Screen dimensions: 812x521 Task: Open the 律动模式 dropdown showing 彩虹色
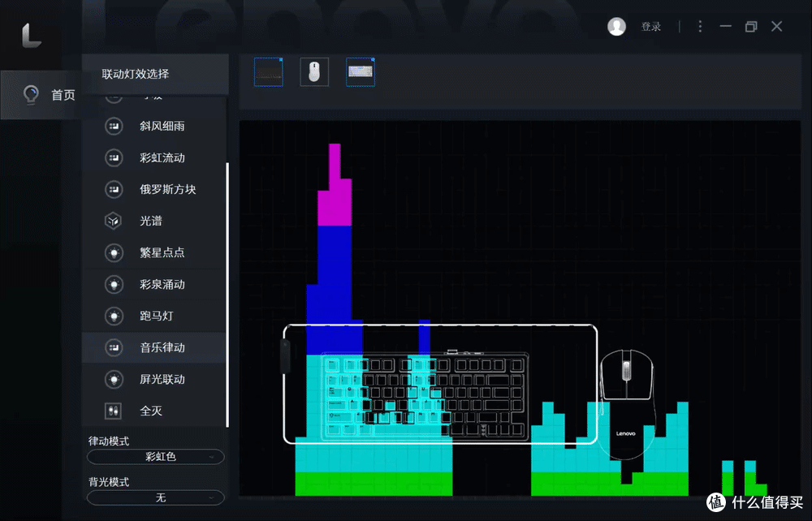point(156,457)
